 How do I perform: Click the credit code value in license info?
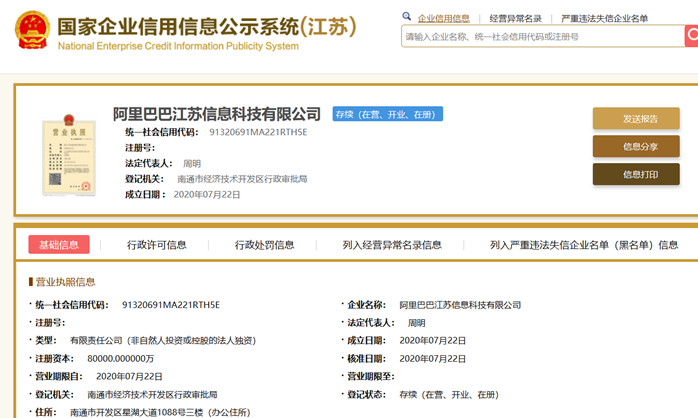[x=171, y=305]
